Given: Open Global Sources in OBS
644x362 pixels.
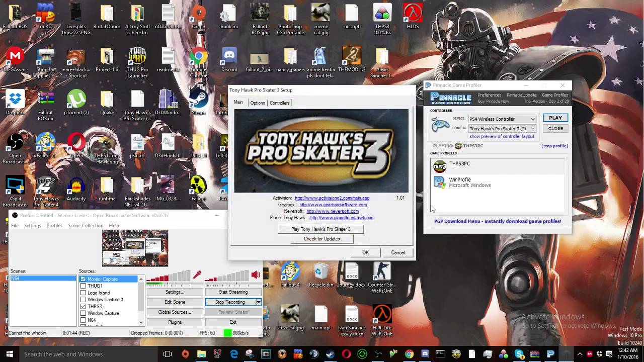Looking at the screenshot, I should coord(175,312).
